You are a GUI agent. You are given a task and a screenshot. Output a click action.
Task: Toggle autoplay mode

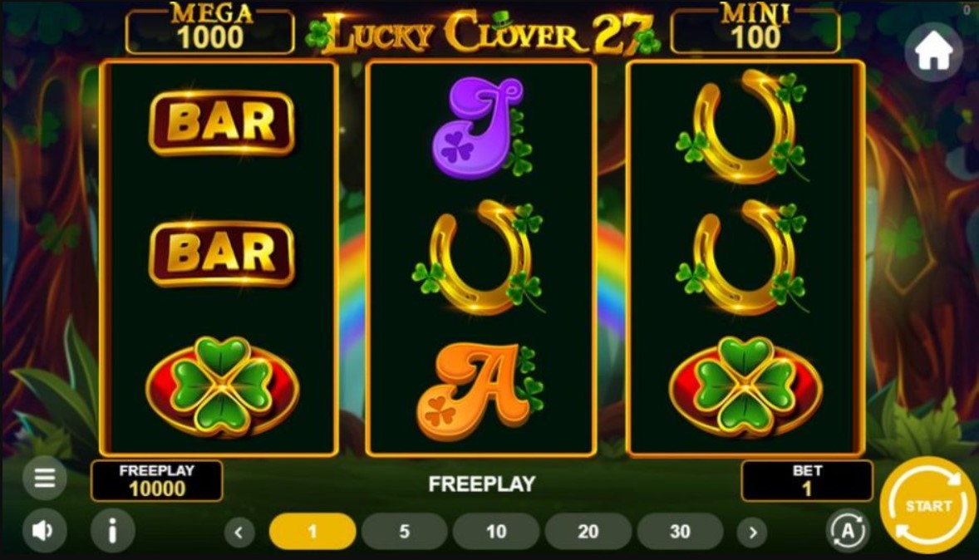coord(848,531)
